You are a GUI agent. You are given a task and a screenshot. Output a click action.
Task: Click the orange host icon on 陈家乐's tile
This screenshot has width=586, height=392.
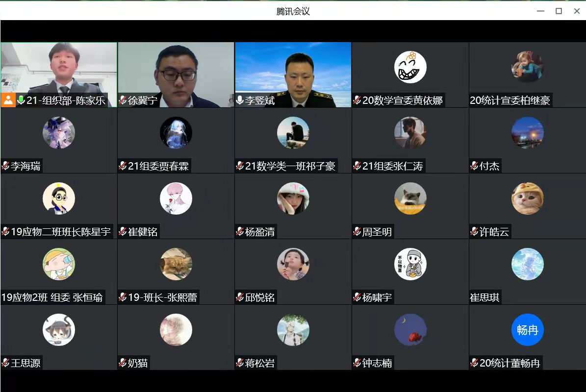pos(8,100)
